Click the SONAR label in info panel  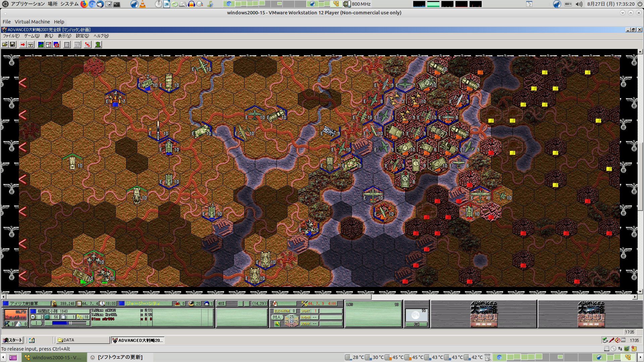306,324
